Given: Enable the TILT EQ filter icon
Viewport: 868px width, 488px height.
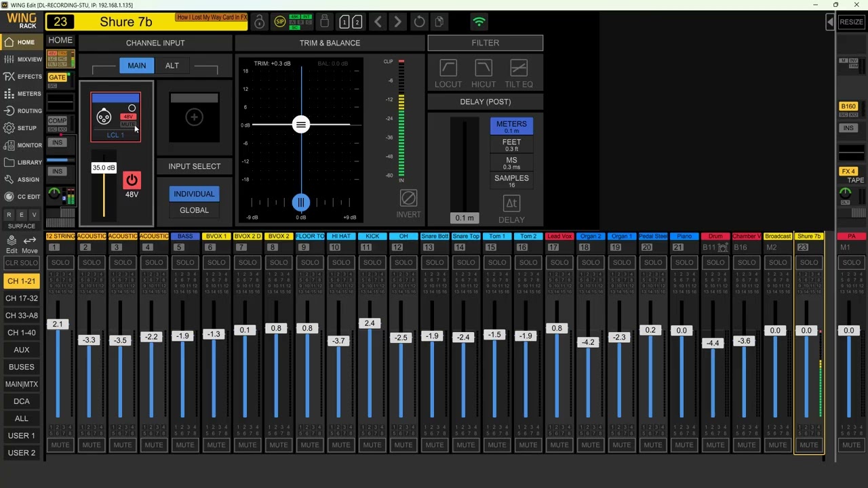Looking at the screenshot, I should coord(519,68).
